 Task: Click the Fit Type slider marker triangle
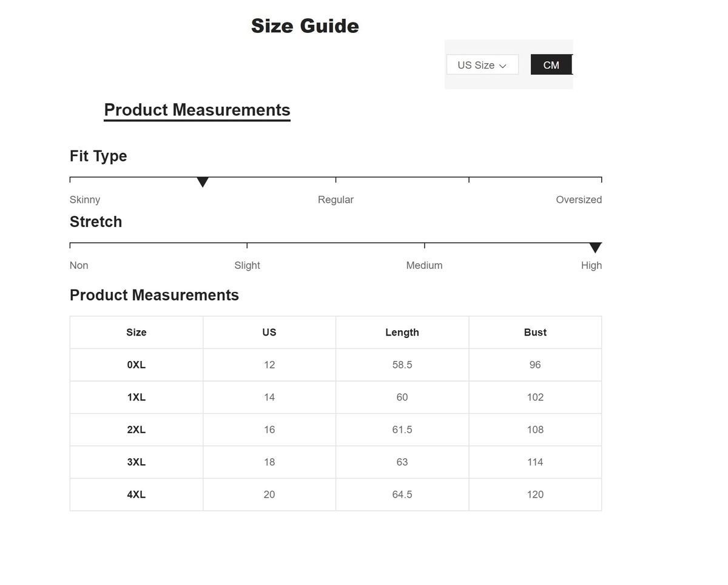pos(203,182)
